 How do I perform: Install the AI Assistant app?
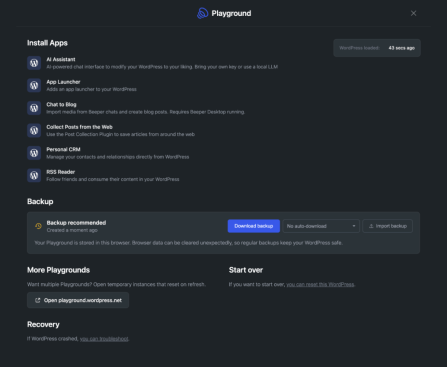click(x=152, y=63)
